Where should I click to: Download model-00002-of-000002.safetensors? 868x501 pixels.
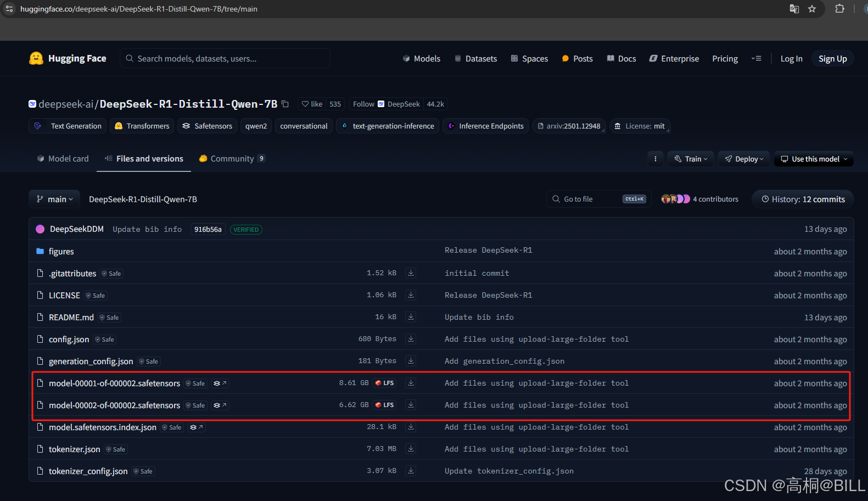point(411,405)
